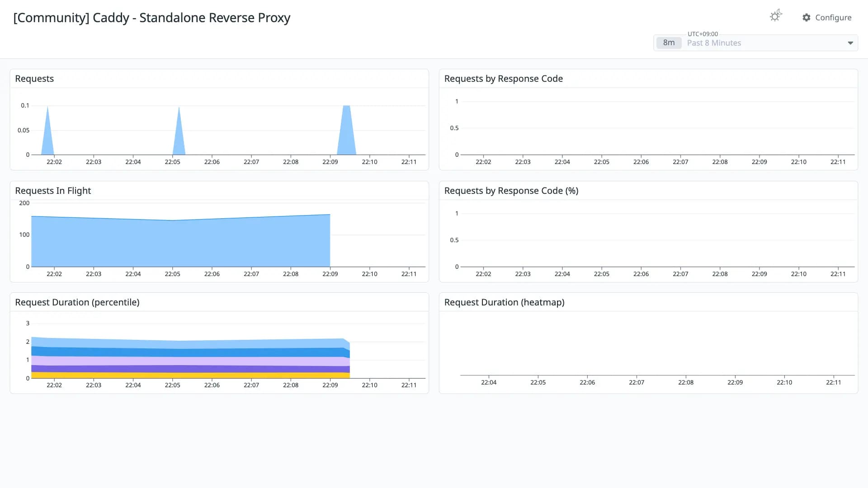The width and height of the screenshot is (868, 488).
Task: Click the 22:10 tick on the Requests chart
Action: click(369, 162)
